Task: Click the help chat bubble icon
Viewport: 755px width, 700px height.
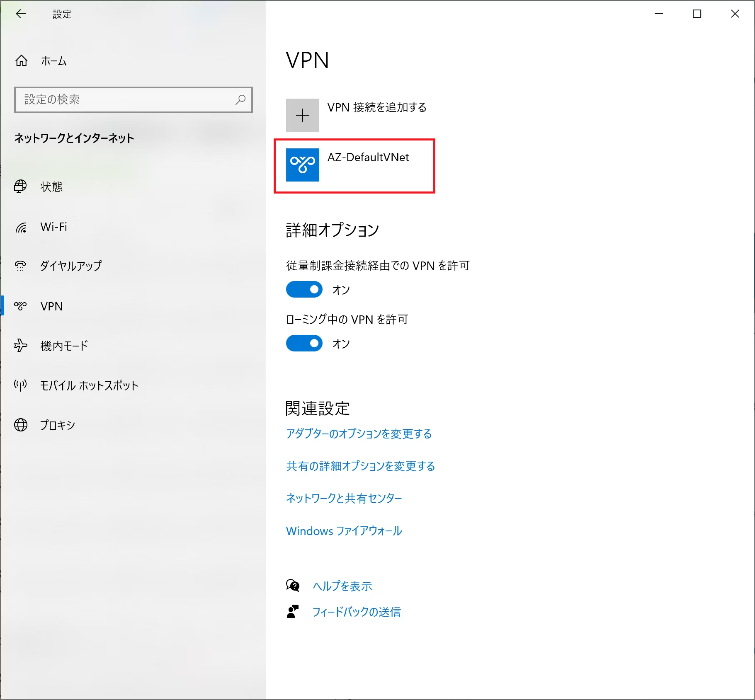Action: (x=293, y=586)
